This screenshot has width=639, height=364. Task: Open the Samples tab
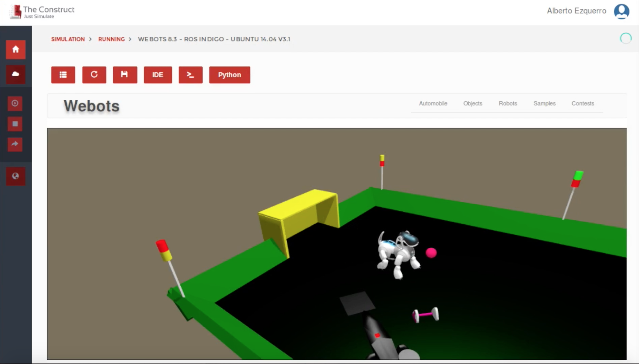coord(545,103)
